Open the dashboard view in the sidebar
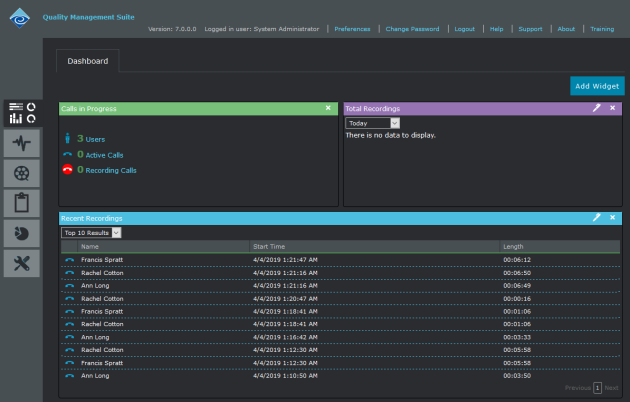The width and height of the screenshot is (630, 402). coord(21,113)
